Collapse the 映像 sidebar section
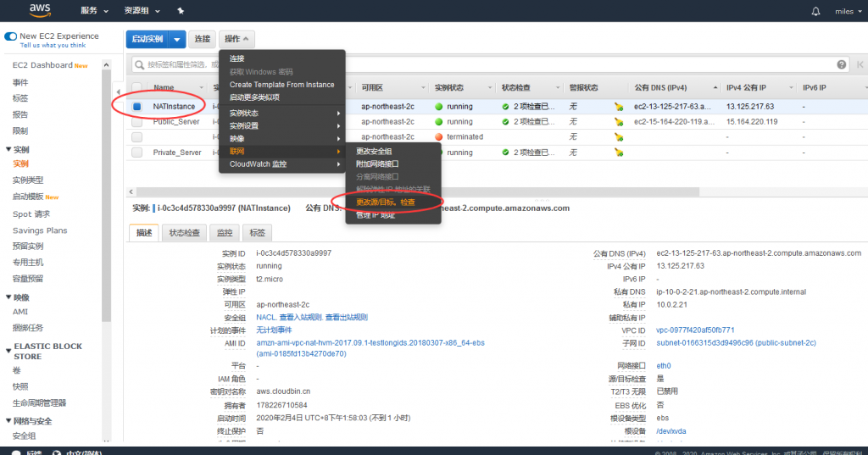The height and width of the screenshot is (455, 868). click(8, 297)
